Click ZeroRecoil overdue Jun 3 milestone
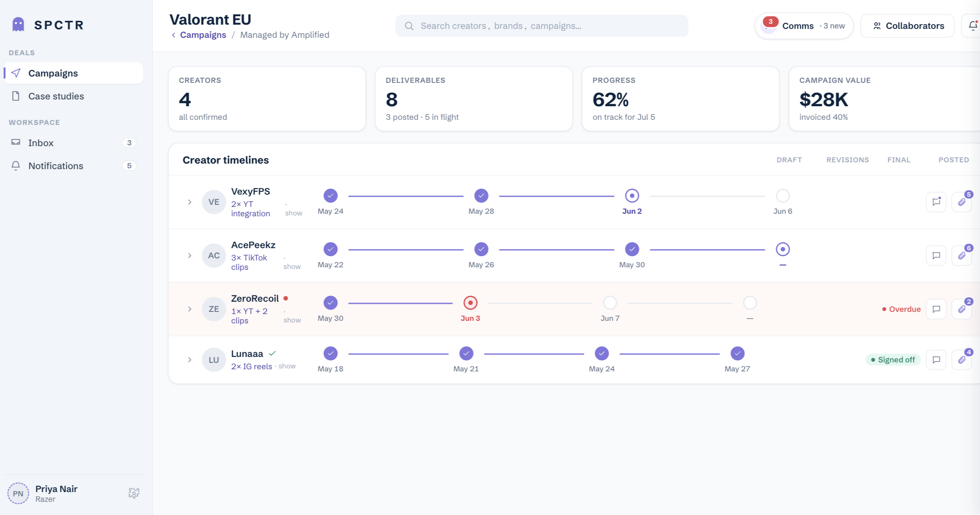Viewport: 980px width, 515px height. tap(470, 303)
